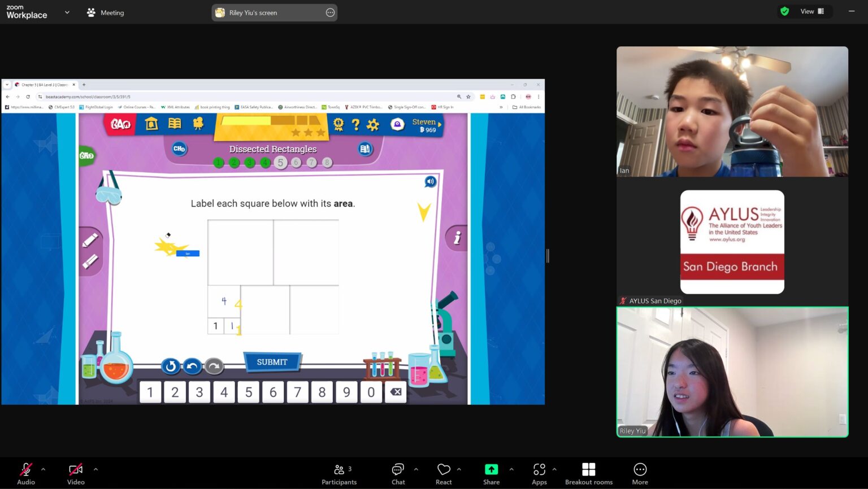The image size is (868, 489).
Task: Open a new browser tab
Action: coord(84,85)
